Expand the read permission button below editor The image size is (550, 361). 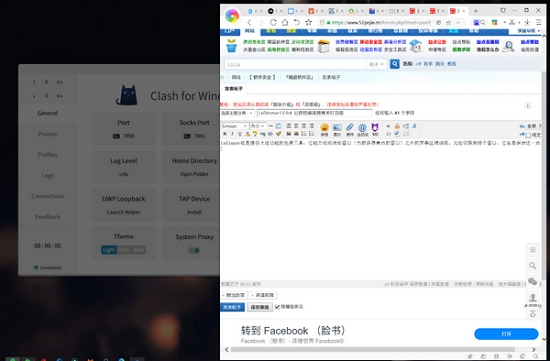point(263,295)
